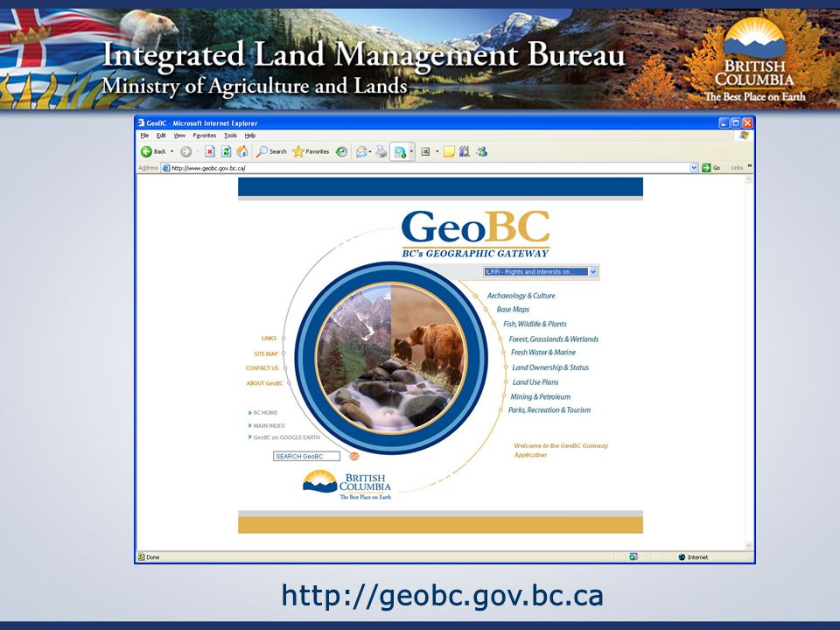This screenshot has height=630, width=840.
Task: Click the blocked-content icon in status bar
Action: pos(633,557)
